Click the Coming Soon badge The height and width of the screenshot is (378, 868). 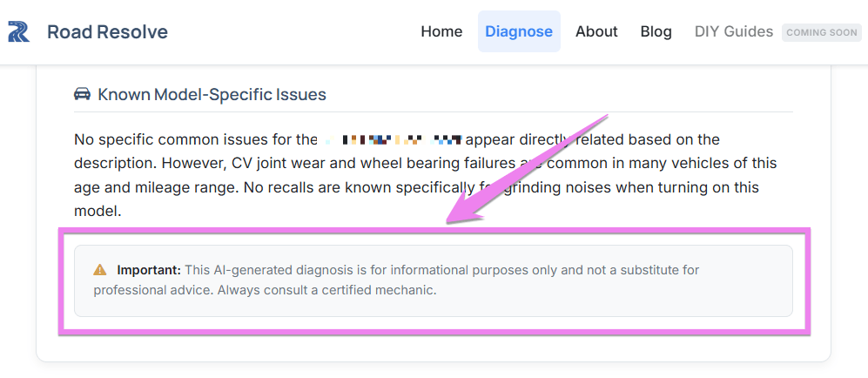coord(821,32)
